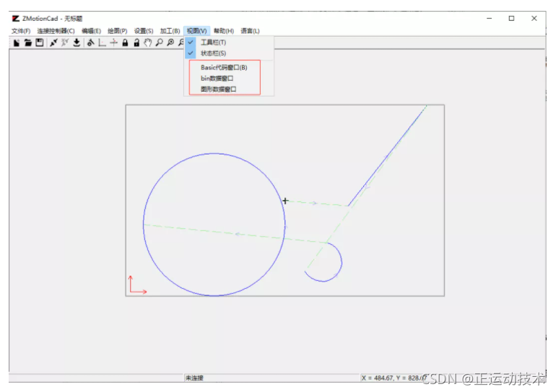Close the open 视图(V) menu

click(197, 31)
